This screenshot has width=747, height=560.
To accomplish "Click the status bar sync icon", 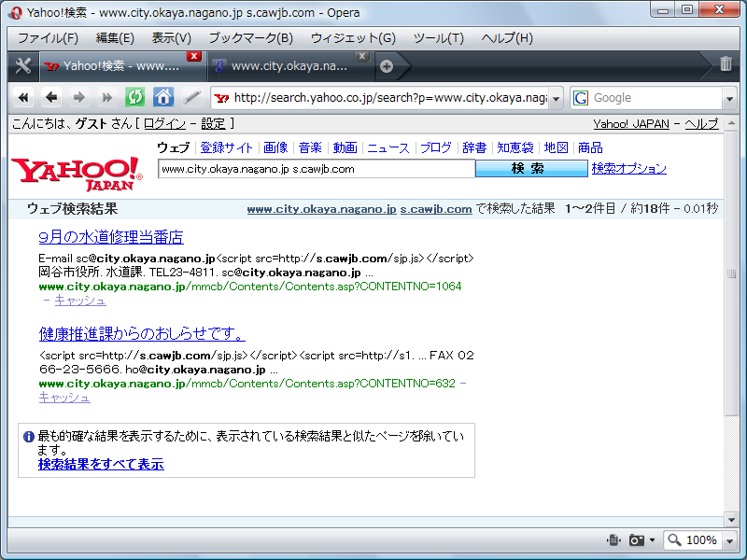I will [x=613, y=539].
